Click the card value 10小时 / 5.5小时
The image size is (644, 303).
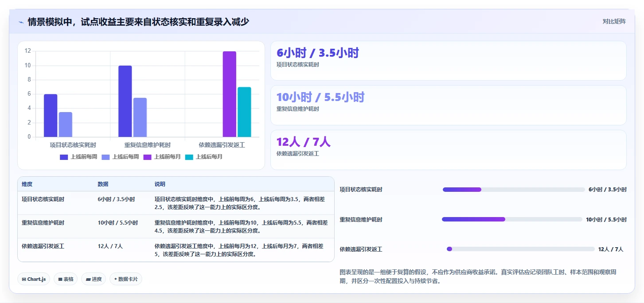point(320,97)
